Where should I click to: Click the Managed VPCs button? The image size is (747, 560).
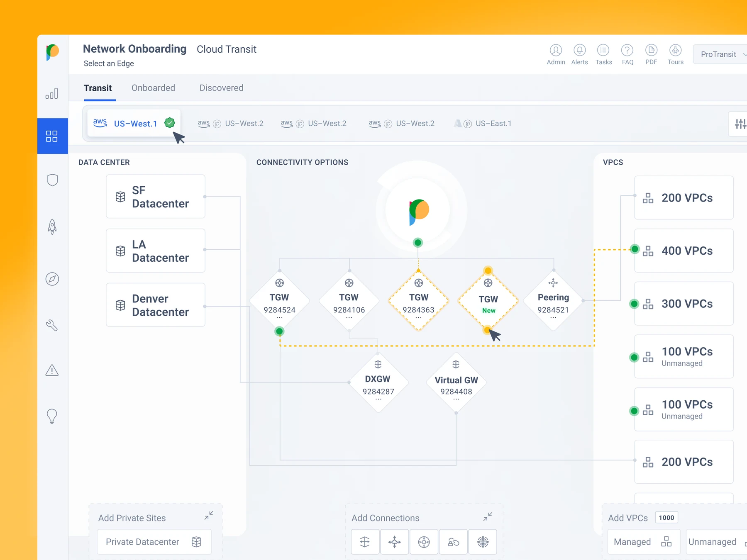[644, 542]
